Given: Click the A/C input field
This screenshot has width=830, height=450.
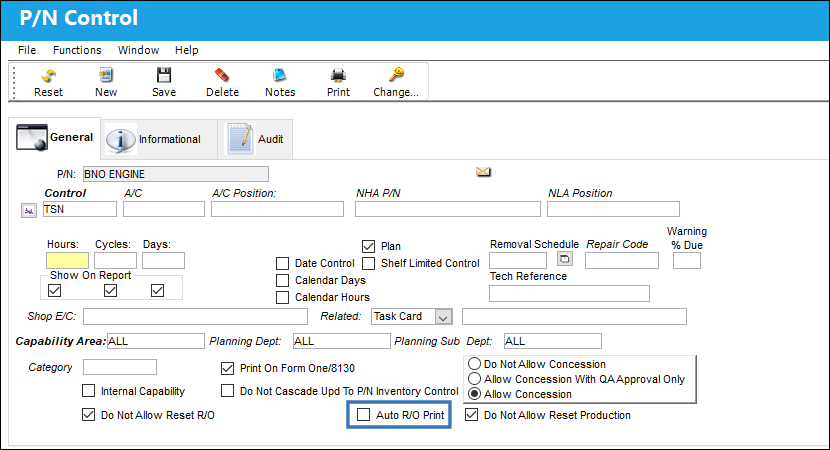Looking at the screenshot, I should point(164,209).
